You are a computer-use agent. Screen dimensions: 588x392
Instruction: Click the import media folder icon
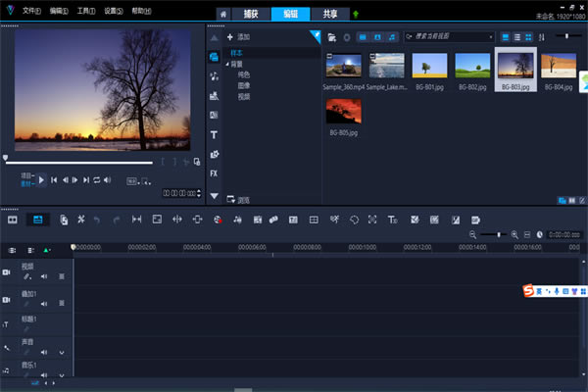point(332,36)
